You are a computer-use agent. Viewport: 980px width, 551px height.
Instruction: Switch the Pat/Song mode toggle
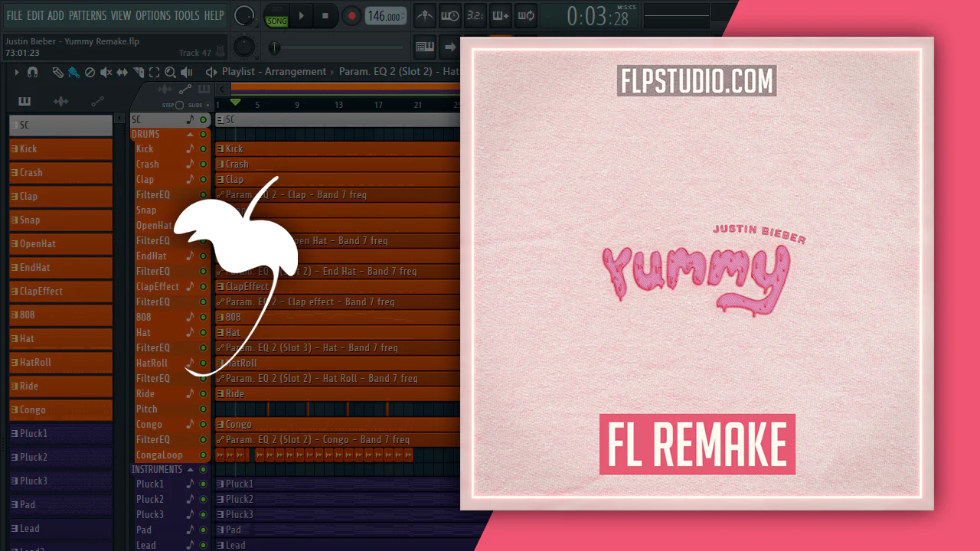tap(276, 16)
